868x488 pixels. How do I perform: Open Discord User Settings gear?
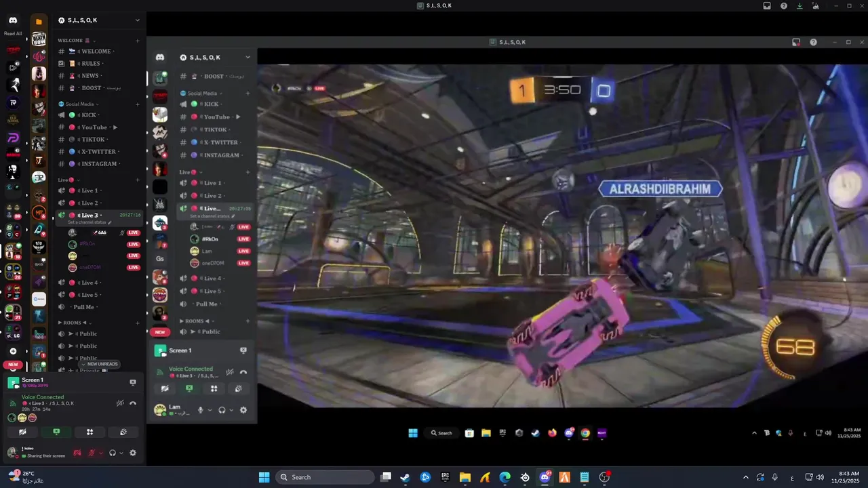133,453
